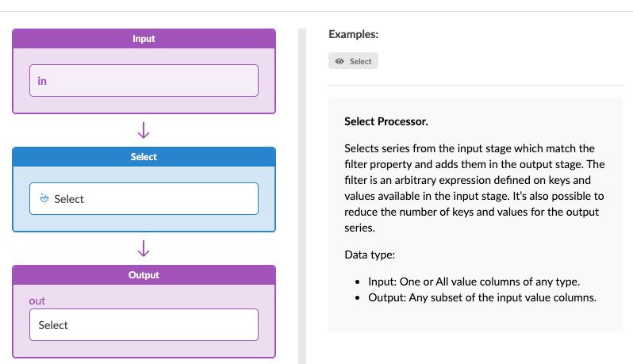
Task: Click the 'Examples:' label
Action: click(x=353, y=34)
